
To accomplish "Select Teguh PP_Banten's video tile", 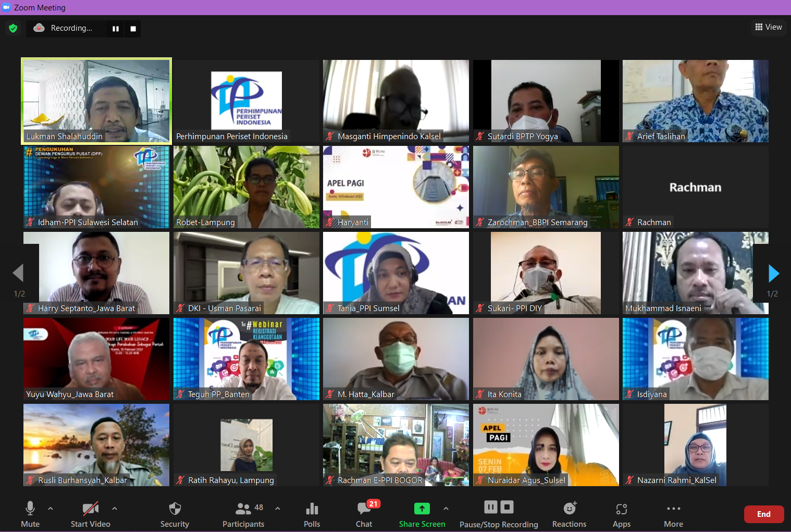I will (246, 359).
